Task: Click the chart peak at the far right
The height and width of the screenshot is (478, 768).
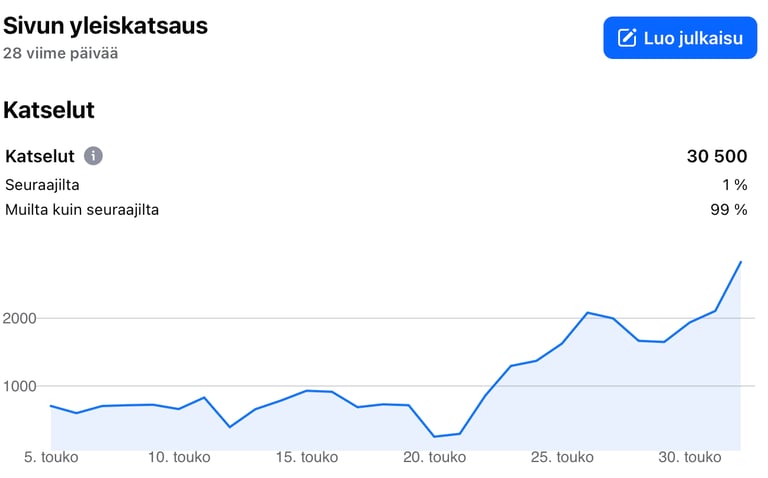Action: point(740,262)
